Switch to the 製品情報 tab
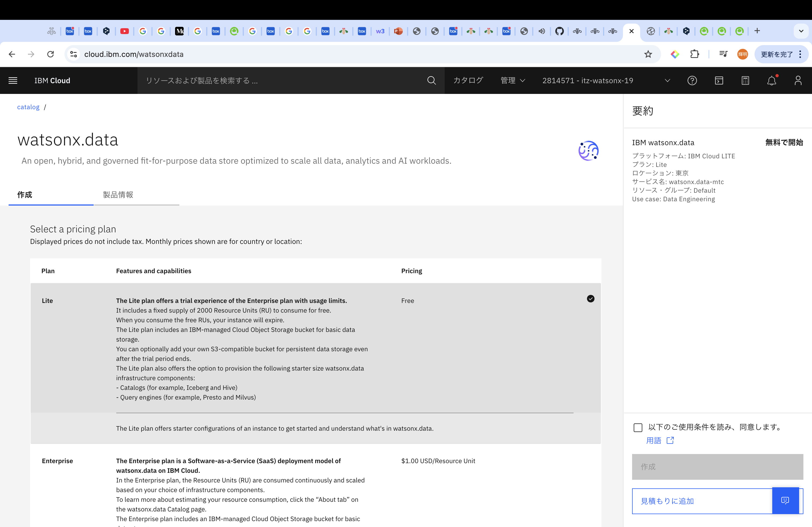The height and width of the screenshot is (527, 812). pyautogui.click(x=118, y=195)
